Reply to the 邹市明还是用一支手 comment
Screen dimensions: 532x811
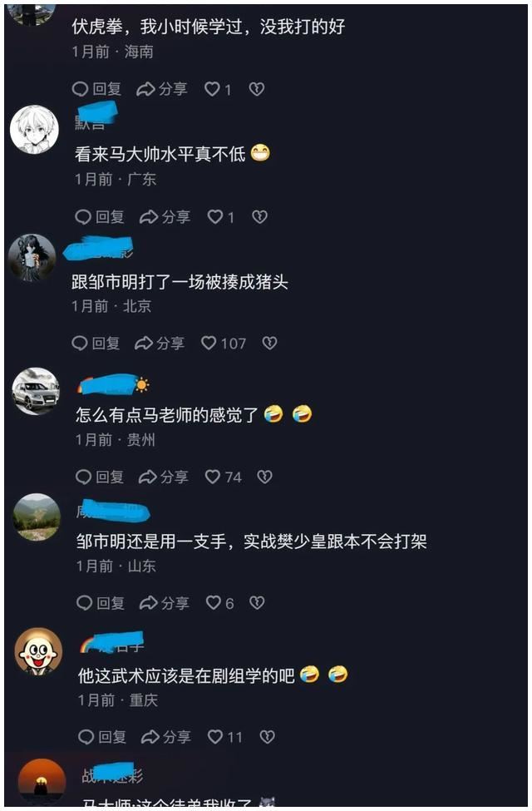click(x=101, y=602)
